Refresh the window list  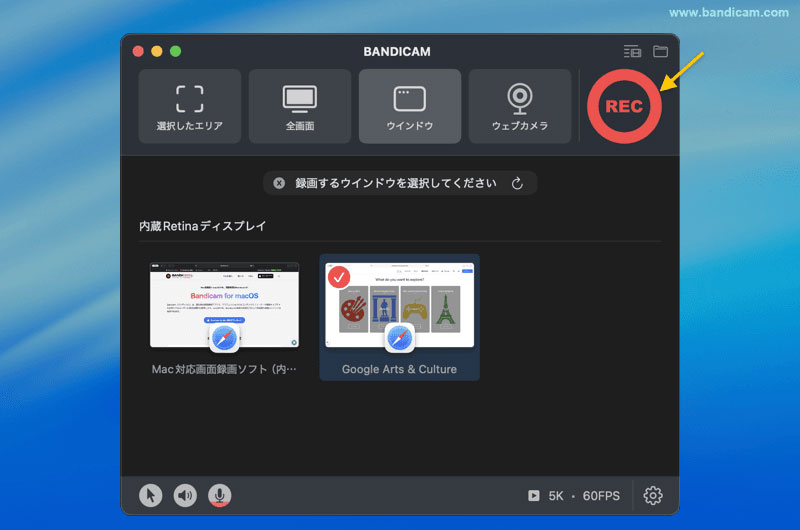coord(517,183)
